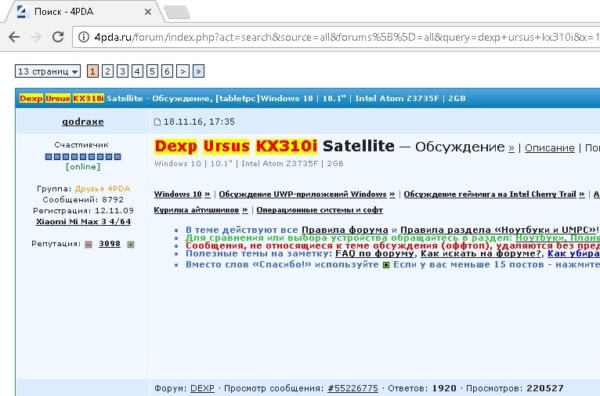This screenshot has width=600, height=396.
Task: Select the Поиск - 4PDA tab
Action: point(85,12)
